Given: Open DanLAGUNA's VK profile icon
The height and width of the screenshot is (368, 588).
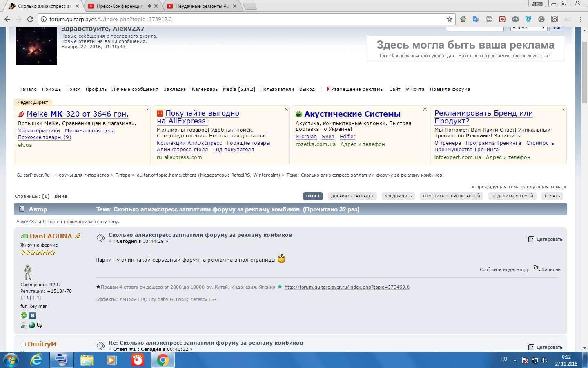Looking at the screenshot, I should (33, 315).
